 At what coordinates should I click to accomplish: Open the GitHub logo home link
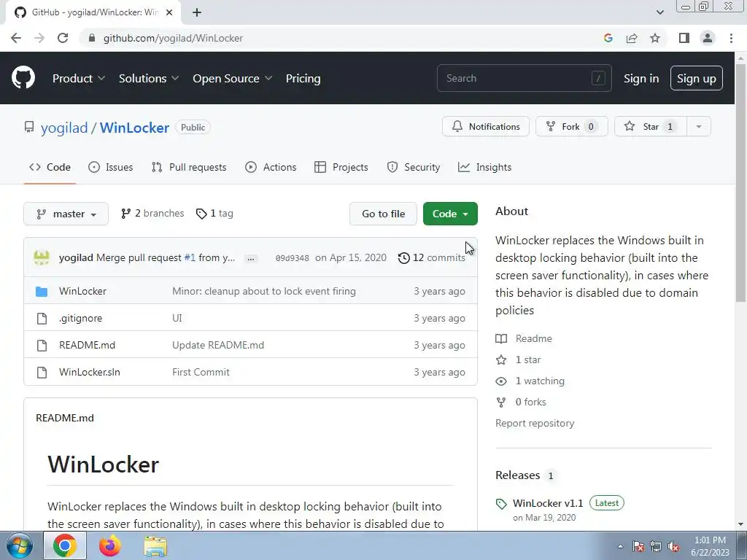coord(23,78)
